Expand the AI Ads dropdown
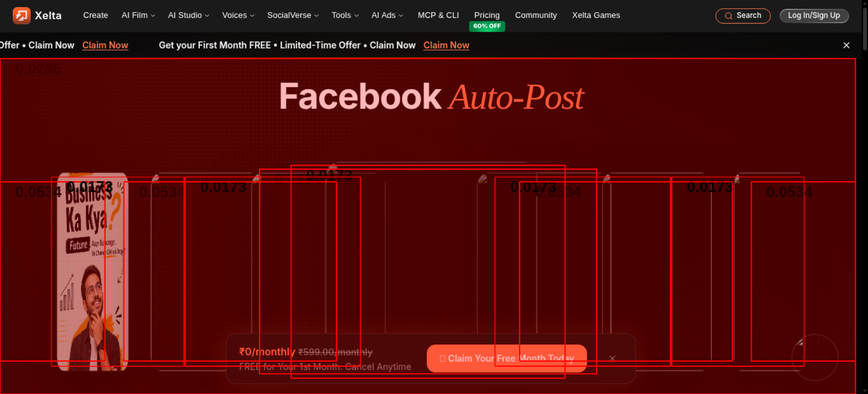The height and width of the screenshot is (394, 868). tap(387, 15)
